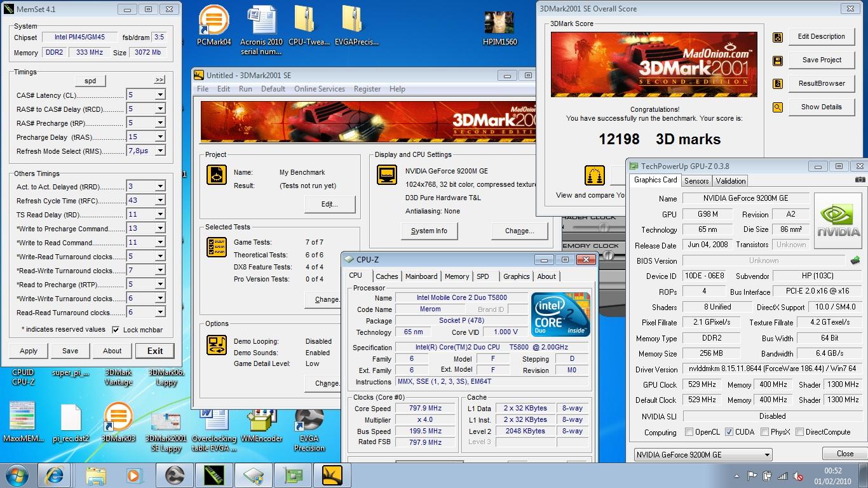Click the Apply button in MemSet
This screenshot has height=488, width=868.
pyautogui.click(x=29, y=351)
